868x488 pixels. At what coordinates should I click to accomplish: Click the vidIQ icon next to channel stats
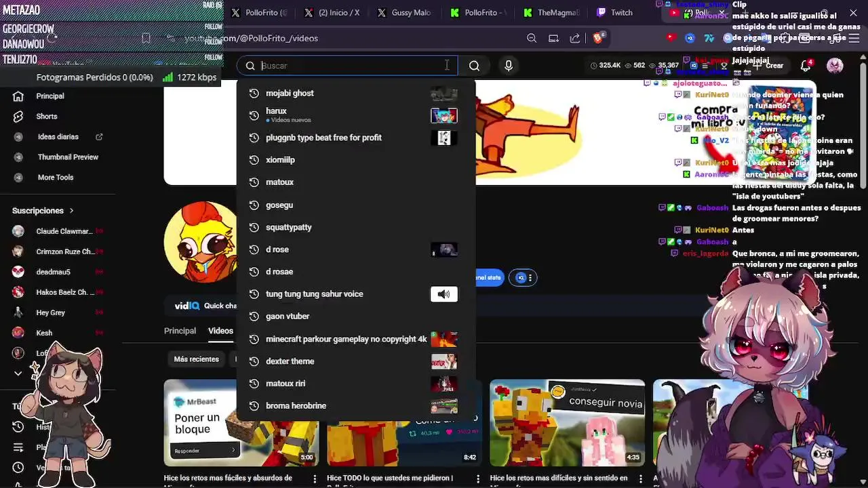pos(521,277)
